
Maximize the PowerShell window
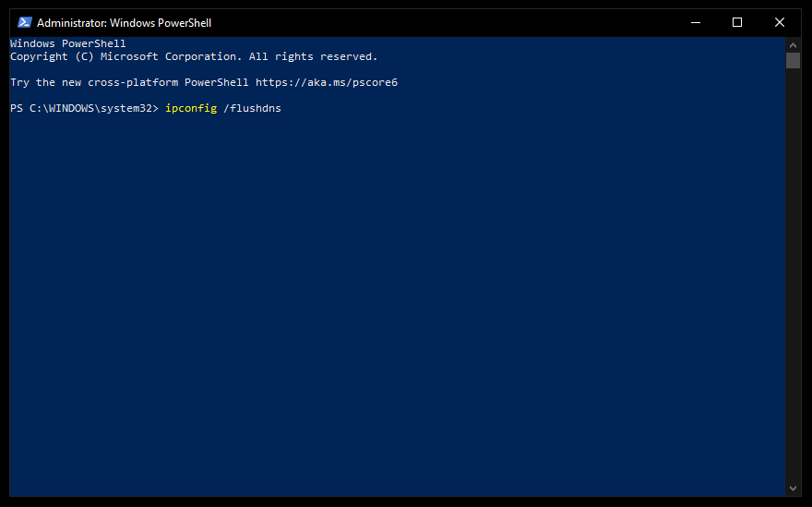(x=736, y=22)
